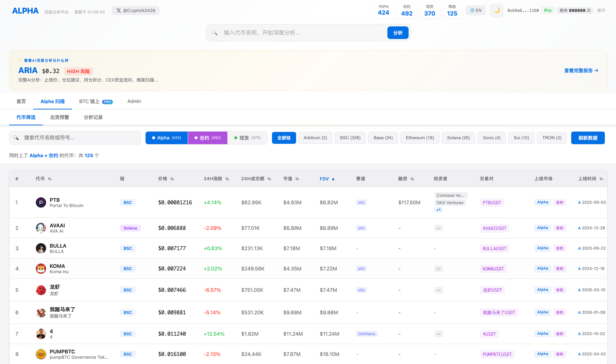Click the ARIA token name in banner
Screen dimensions: 616x364
[x=28, y=71]
